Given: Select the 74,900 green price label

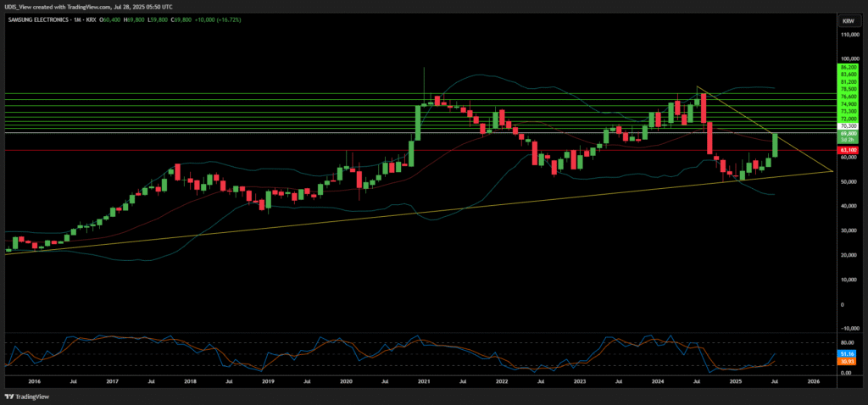Looking at the screenshot, I should (848, 104).
